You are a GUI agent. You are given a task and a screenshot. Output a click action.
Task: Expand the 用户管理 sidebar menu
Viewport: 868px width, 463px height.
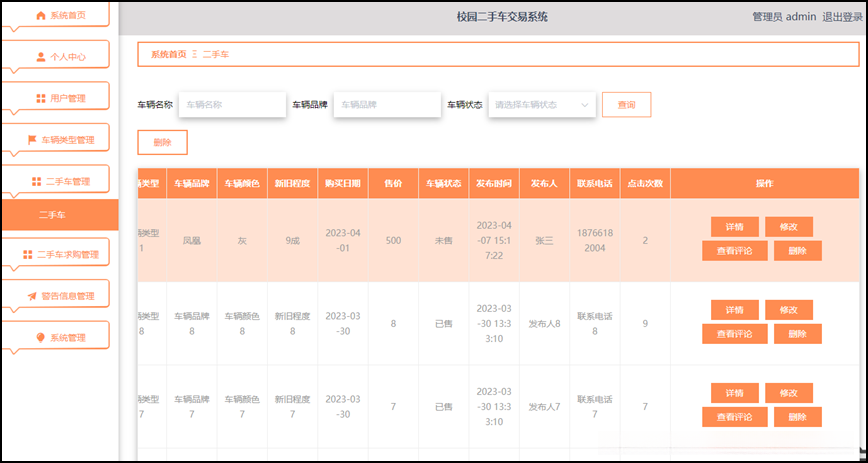[55, 97]
